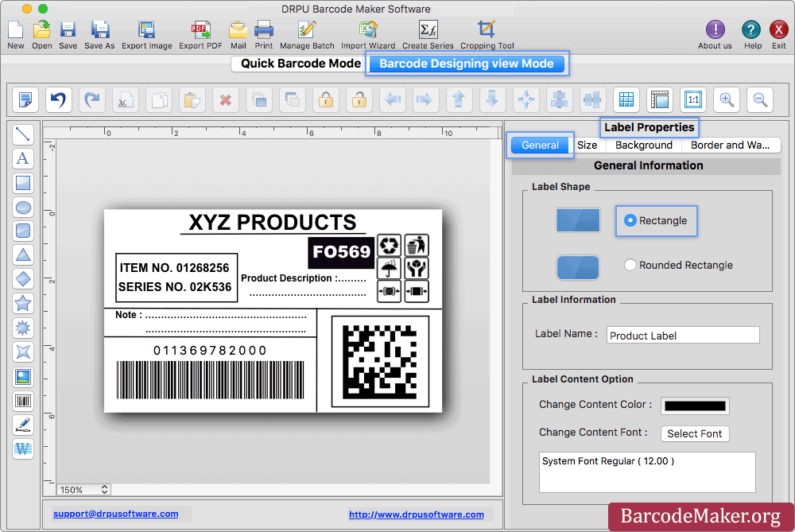
Task: Click the Copy icon in toolbar
Action: [x=159, y=99]
